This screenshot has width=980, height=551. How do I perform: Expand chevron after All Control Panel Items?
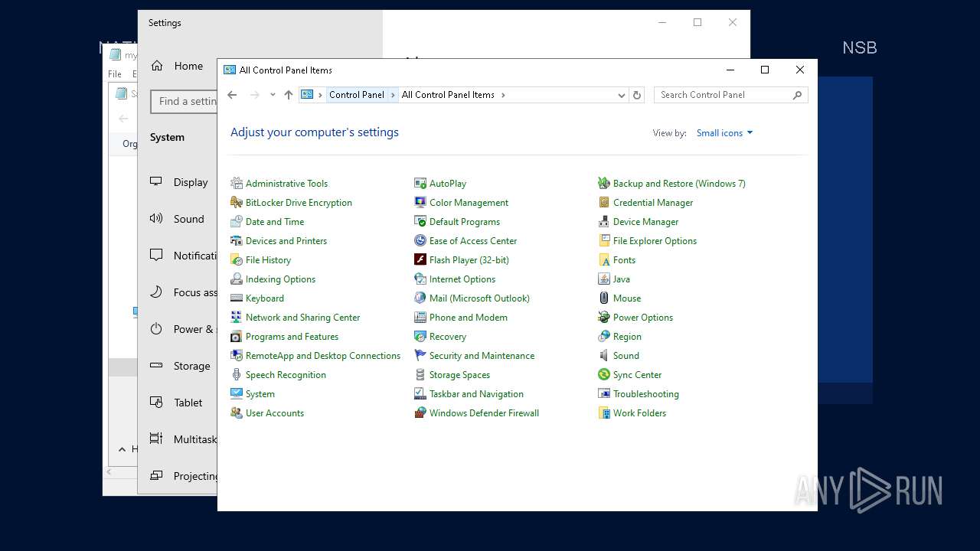pyautogui.click(x=503, y=95)
